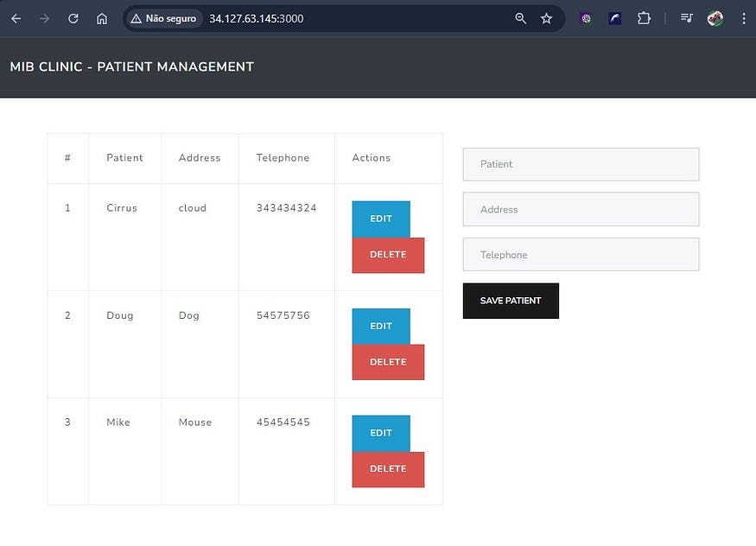
Task: Click the 'Telephone' column header
Action: point(283,157)
